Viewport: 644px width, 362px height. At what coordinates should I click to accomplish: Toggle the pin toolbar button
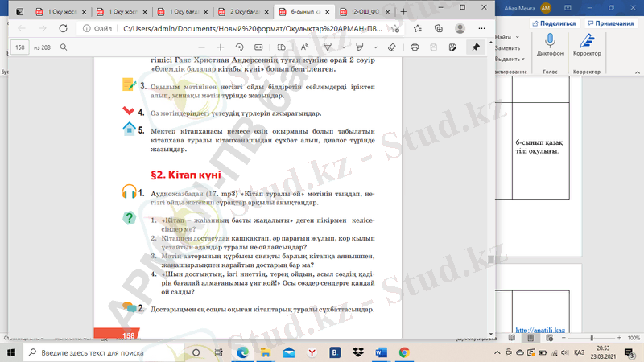pos(476,47)
